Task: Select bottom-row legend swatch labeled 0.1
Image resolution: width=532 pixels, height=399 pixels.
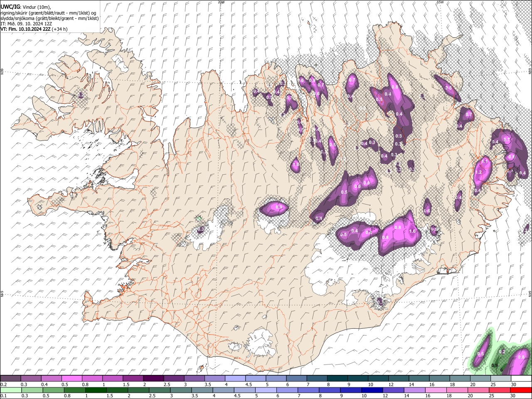Action: 10,390
